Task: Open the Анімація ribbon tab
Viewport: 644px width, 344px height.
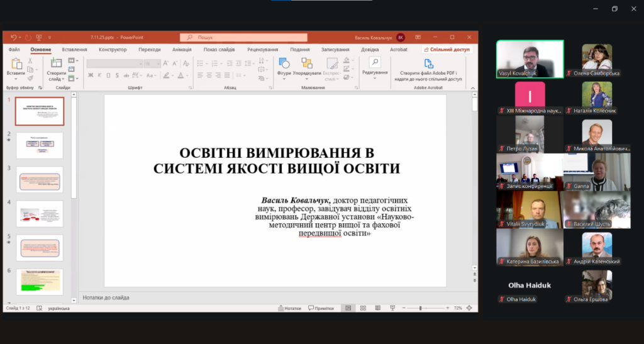Action: pyautogui.click(x=181, y=50)
